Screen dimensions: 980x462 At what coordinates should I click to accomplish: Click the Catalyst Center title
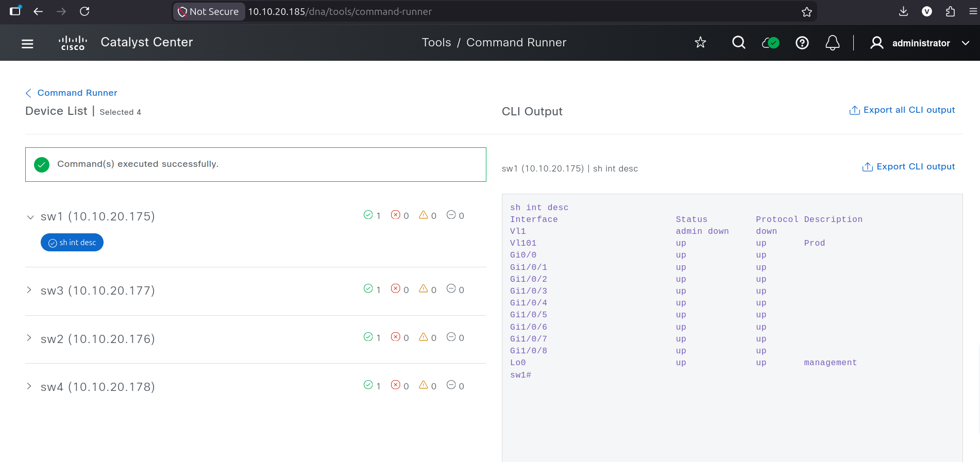tap(147, 42)
